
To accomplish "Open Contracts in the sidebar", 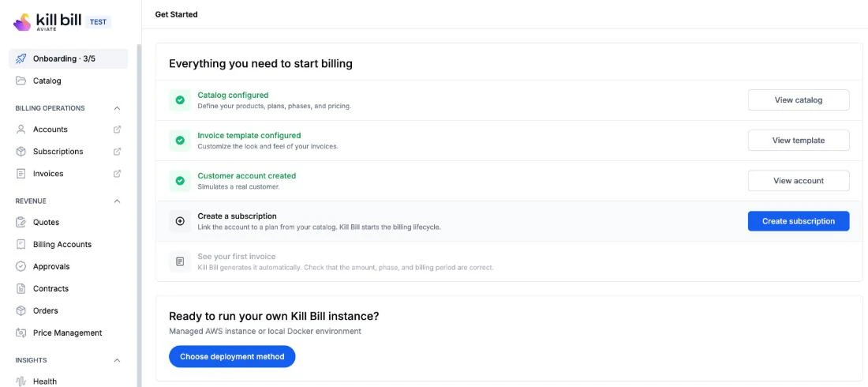I will click(68, 289).
